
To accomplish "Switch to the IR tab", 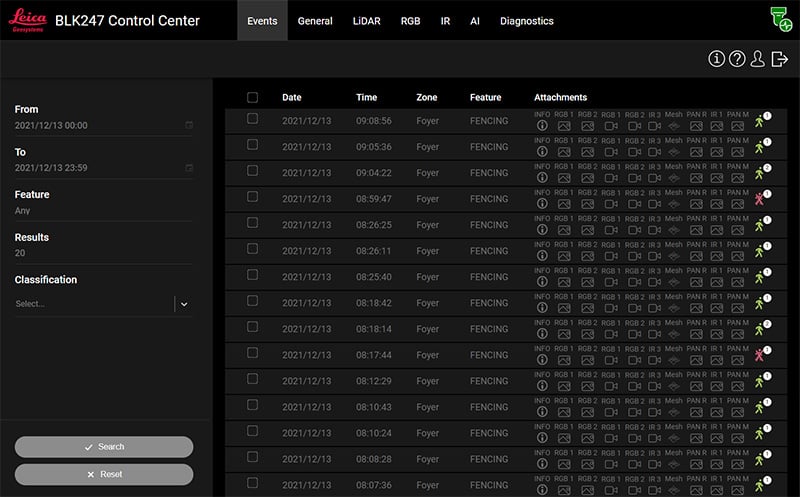I will pos(445,21).
